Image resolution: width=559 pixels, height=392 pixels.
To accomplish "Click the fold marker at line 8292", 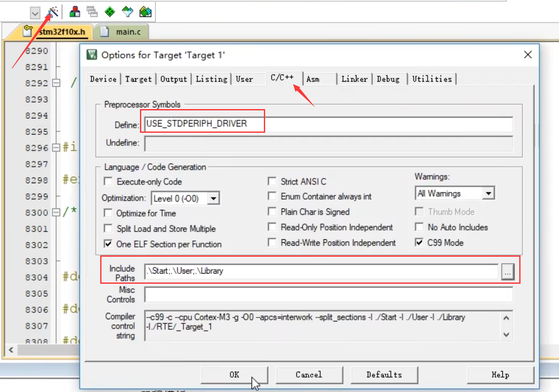I will pos(56,83).
